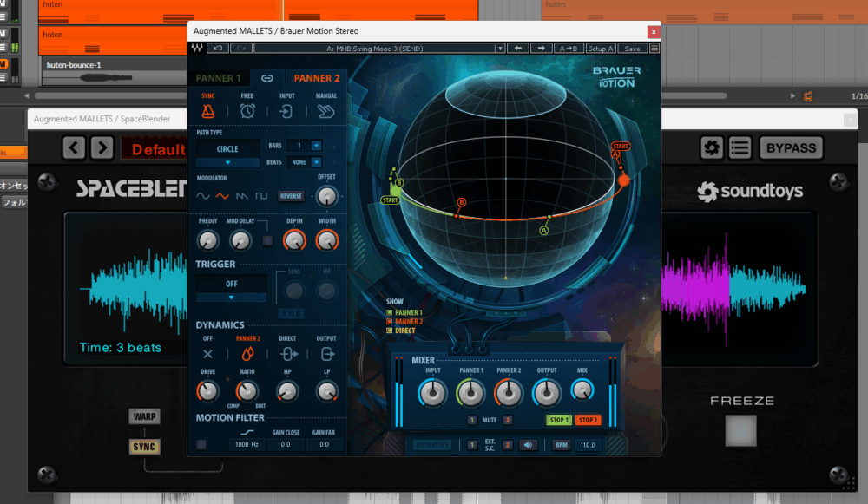Toggle external sidechain 1 button
The height and width of the screenshot is (504, 868).
(471, 445)
